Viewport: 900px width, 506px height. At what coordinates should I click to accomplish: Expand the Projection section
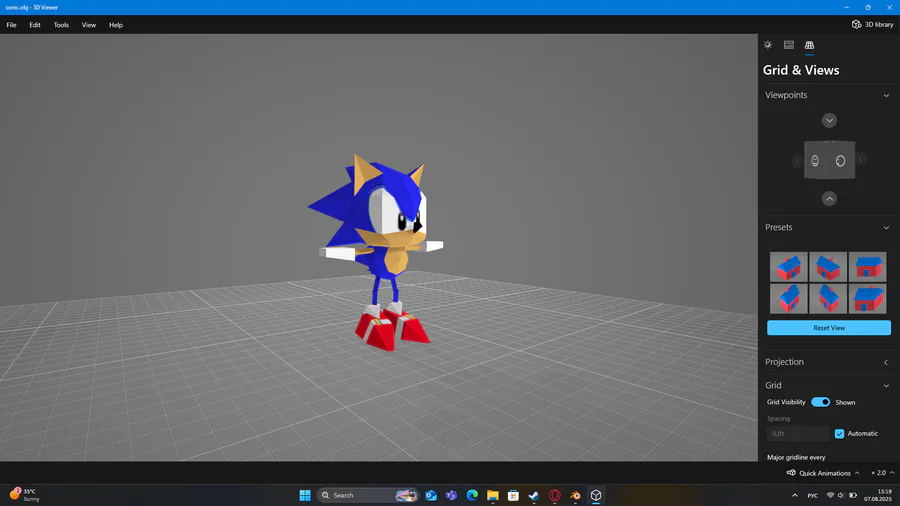[886, 362]
